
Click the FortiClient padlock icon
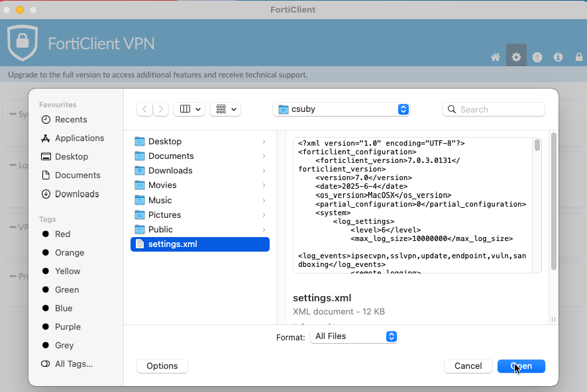click(579, 57)
